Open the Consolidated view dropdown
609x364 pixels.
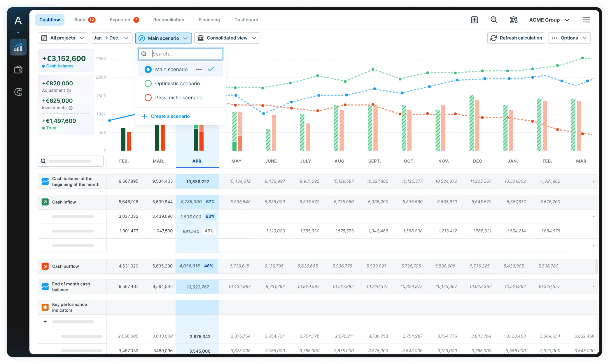pyautogui.click(x=227, y=38)
